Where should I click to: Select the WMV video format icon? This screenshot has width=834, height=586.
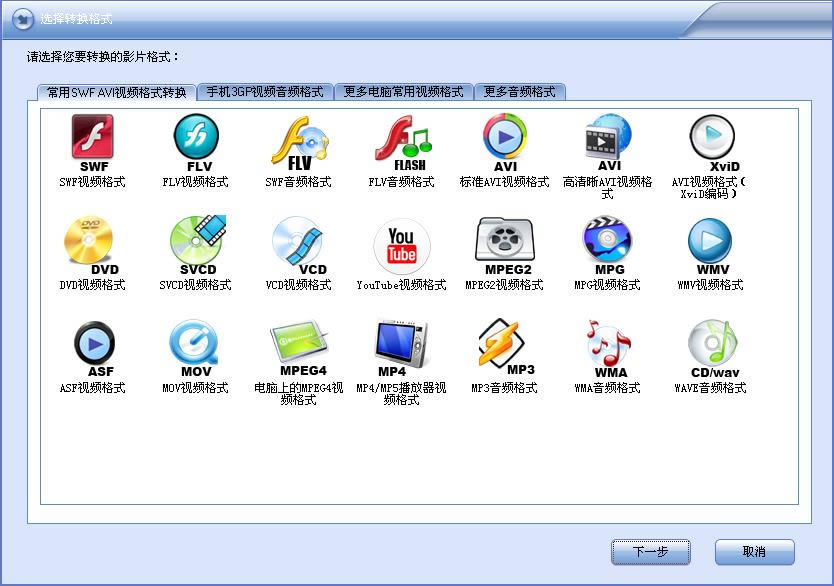coord(710,247)
